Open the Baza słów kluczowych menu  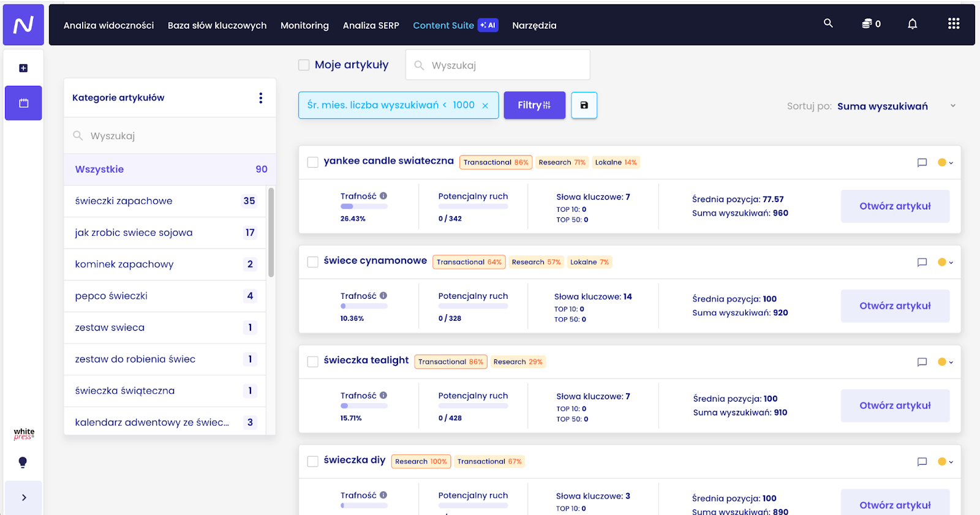(217, 25)
